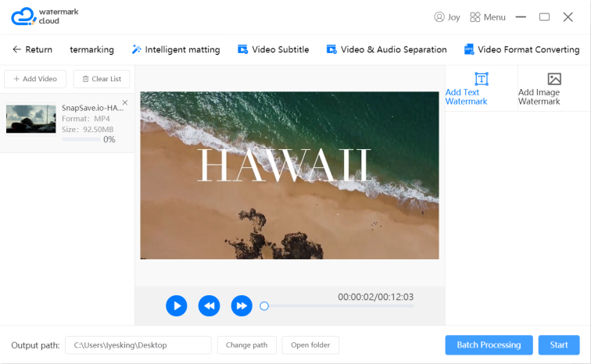
Task: Click the Watermark Cloud logo
Action: tap(45, 16)
